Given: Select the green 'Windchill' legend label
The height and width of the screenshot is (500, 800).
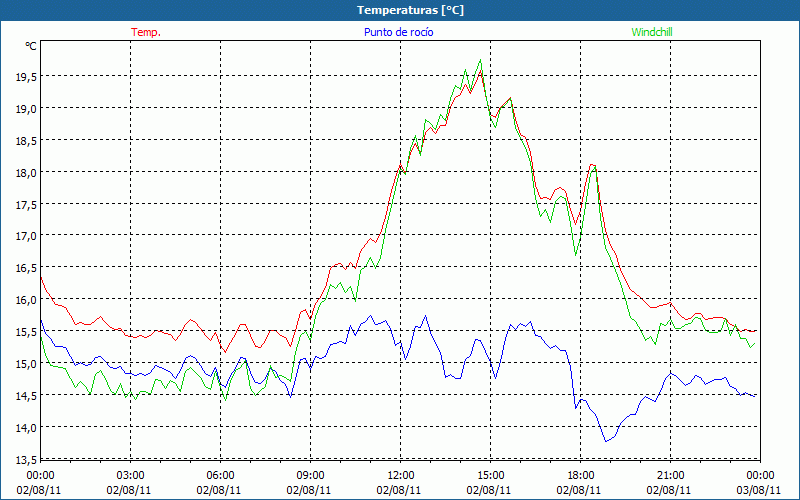Looking at the screenshot, I should [652, 32].
